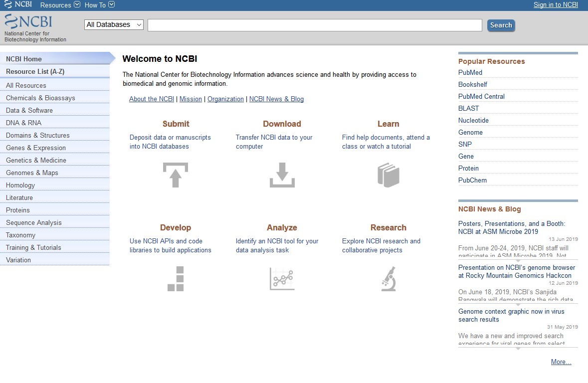Click the Download arrow tray icon
The width and height of the screenshot is (588, 383).
(x=282, y=175)
